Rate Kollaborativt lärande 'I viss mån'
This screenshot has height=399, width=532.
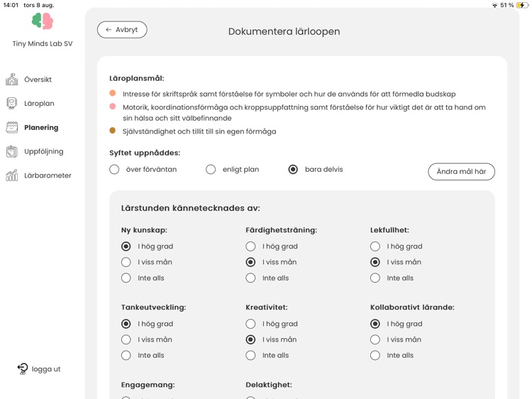point(375,339)
